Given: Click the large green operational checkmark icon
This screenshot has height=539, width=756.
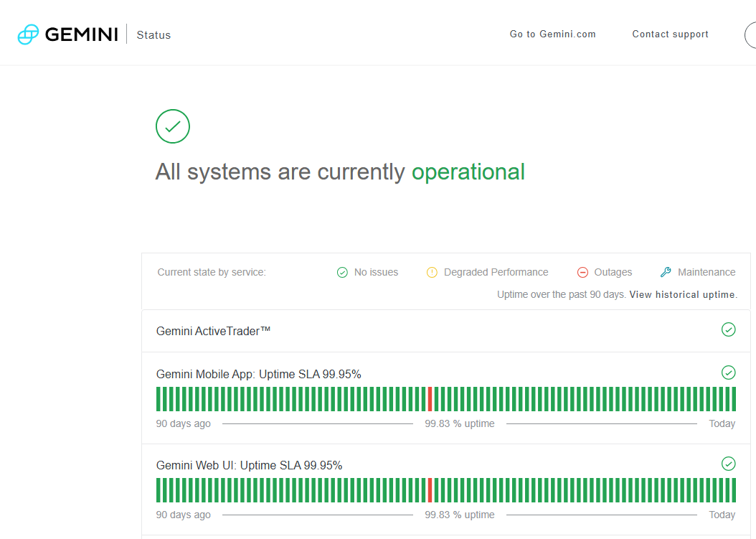Looking at the screenshot, I should pos(172,126).
